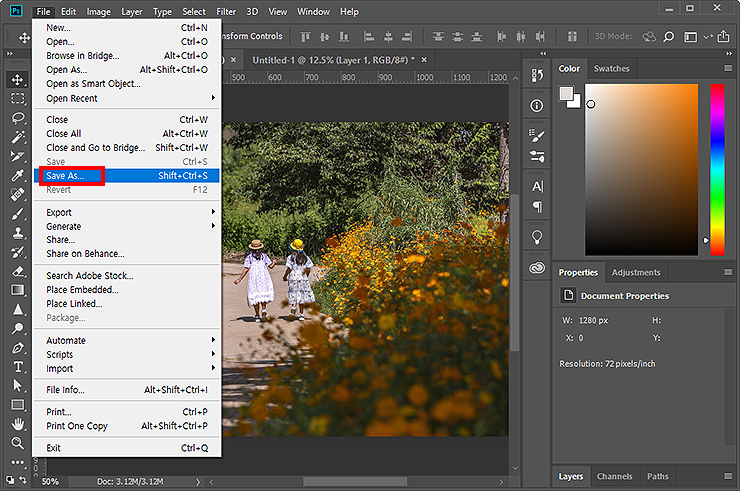Click the Search magnifier in options bar

[x=669, y=36]
